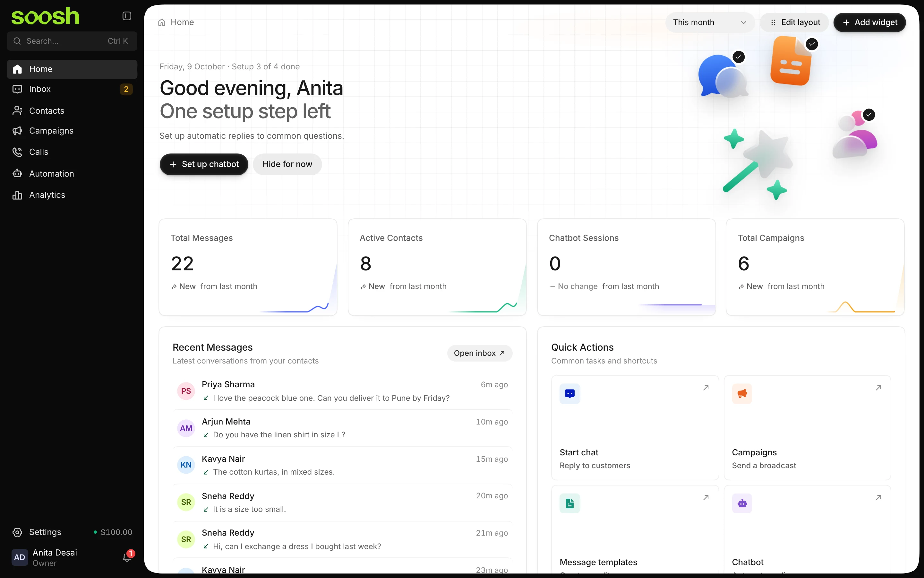
Task: Open Automation in sidebar
Action: coord(72,173)
